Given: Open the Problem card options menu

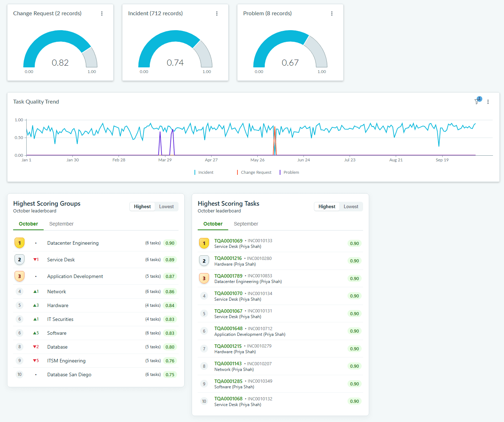Looking at the screenshot, I should (332, 13).
